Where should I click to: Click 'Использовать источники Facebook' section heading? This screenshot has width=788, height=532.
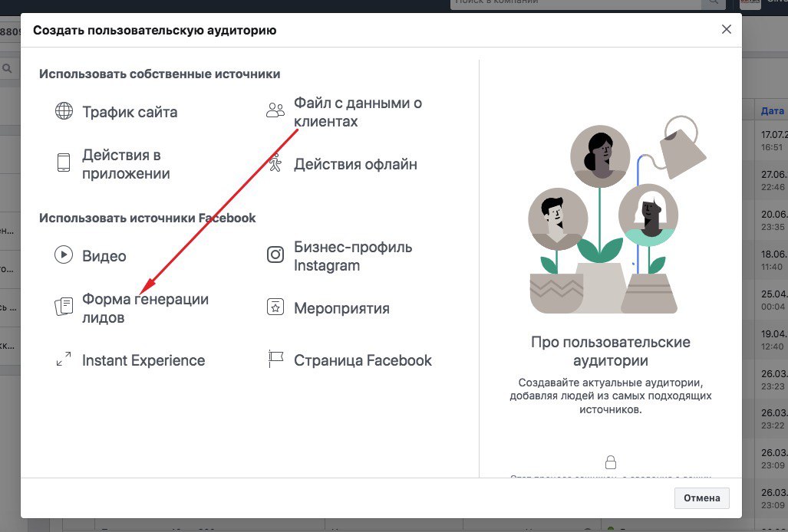click(x=147, y=218)
